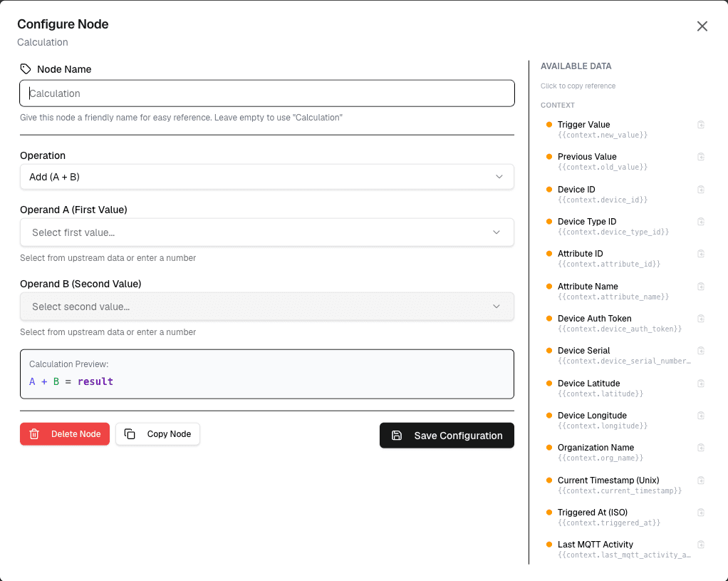Copy the Previous Value reference icon

tap(701, 157)
